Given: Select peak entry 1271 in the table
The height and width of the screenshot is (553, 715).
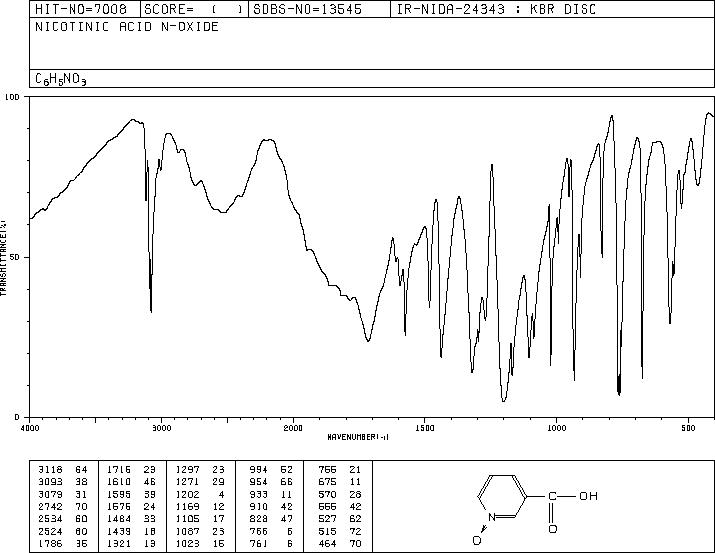Looking at the screenshot, I should pyautogui.click(x=187, y=482).
